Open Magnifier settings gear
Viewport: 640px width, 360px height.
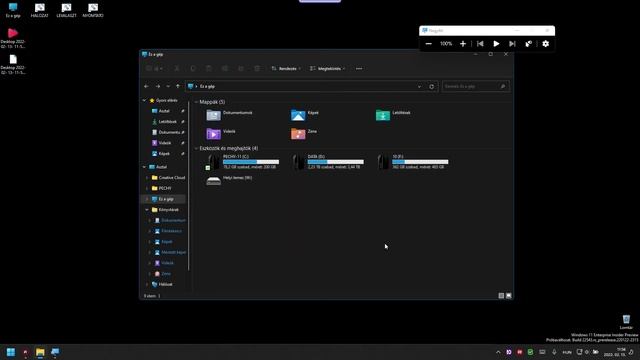pos(546,44)
